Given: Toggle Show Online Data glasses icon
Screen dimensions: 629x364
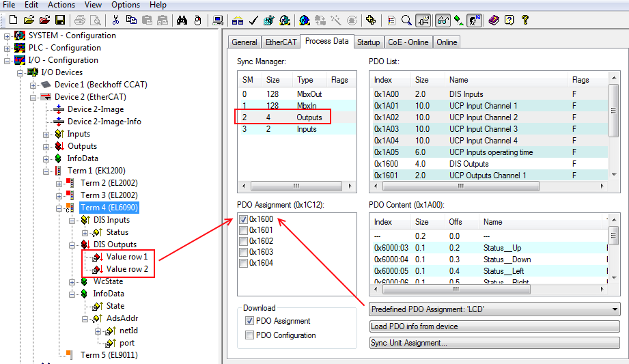Looking at the screenshot, I should click(x=443, y=20).
